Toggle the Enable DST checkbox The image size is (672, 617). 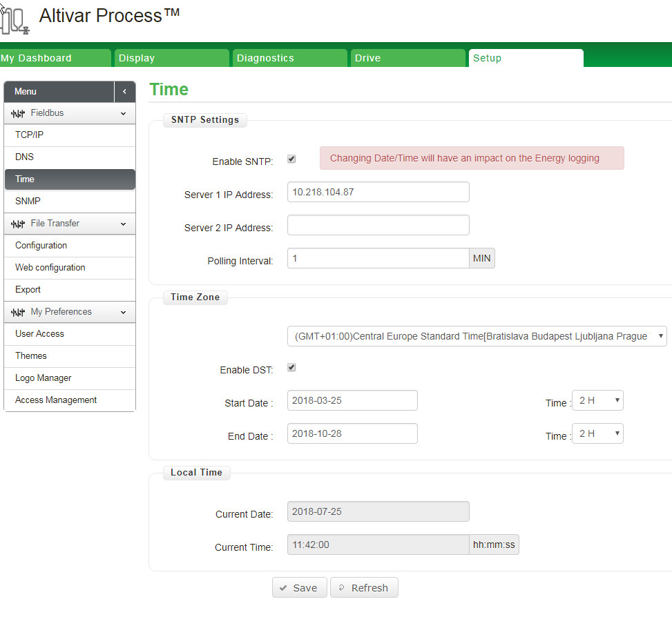point(291,367)
